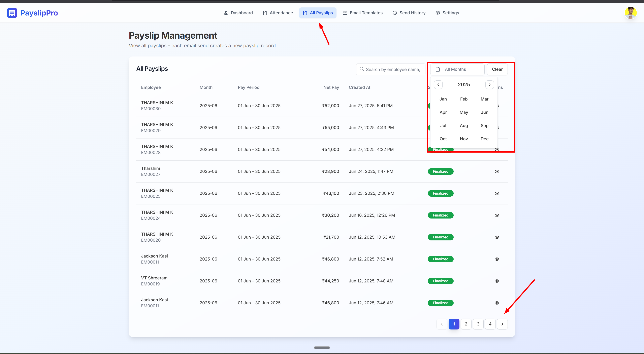Go to next year in month picker
Image resolution: width=644 pixels, height=354 pixels.
[x=489, y=85]
